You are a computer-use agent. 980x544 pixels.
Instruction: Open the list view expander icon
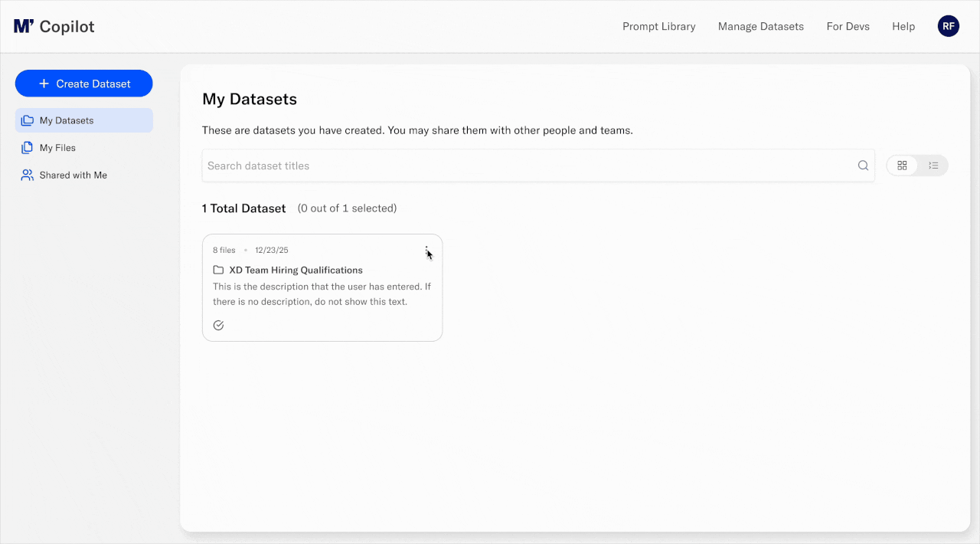(x=933, y=165)
